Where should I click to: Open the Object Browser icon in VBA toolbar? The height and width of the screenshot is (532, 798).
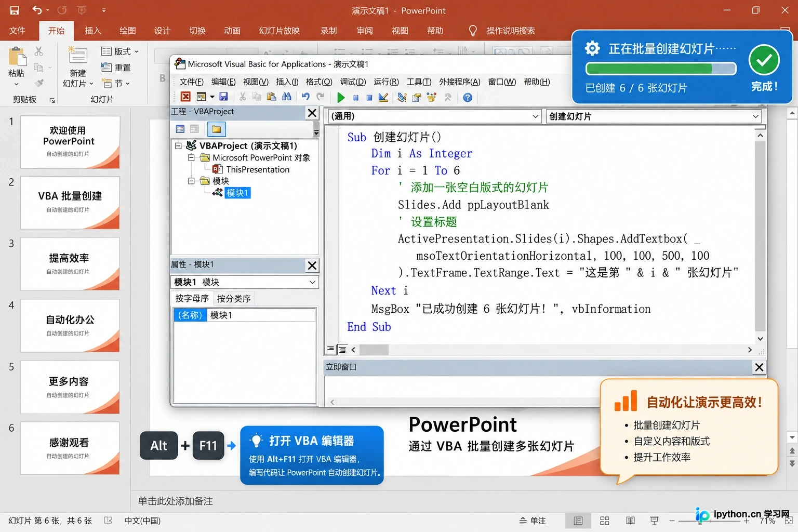431,97
